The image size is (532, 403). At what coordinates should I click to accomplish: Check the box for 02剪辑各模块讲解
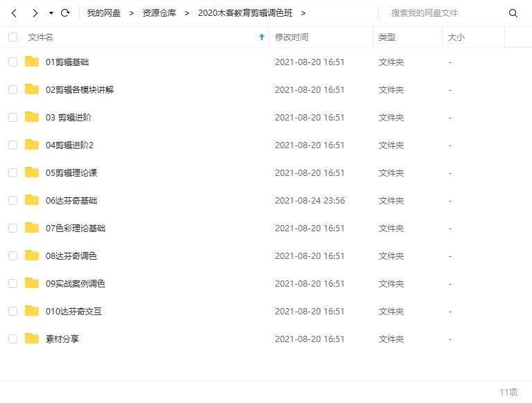click(13, 89)
